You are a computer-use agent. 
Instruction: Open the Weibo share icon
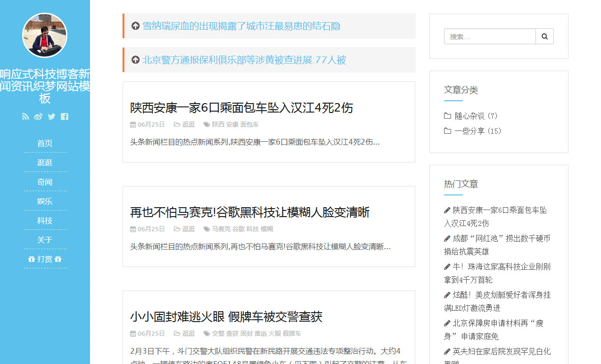point(38,116)
